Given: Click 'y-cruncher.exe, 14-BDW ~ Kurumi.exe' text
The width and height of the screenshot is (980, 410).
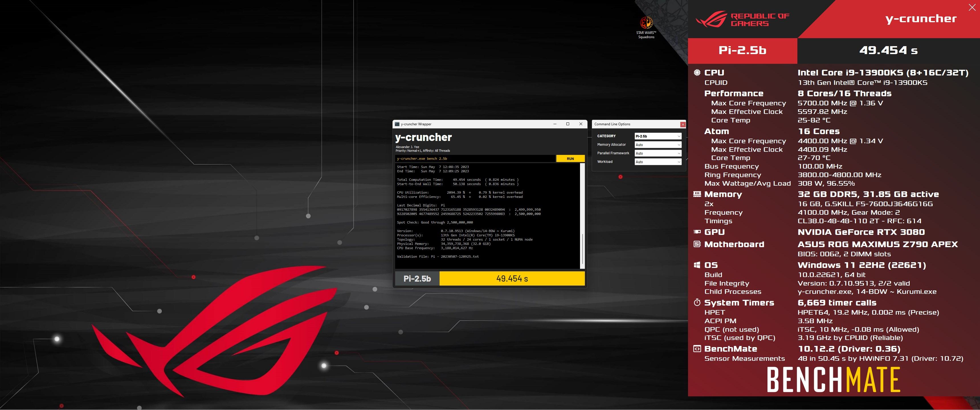Looking at the screenshot, I should pyautogui.click(x=867, y=292).
